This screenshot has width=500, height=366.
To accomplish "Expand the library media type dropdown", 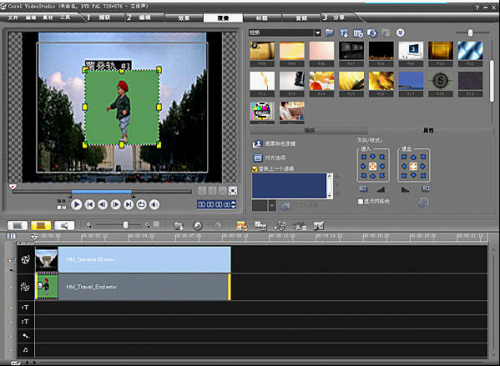I will point(317,32).
